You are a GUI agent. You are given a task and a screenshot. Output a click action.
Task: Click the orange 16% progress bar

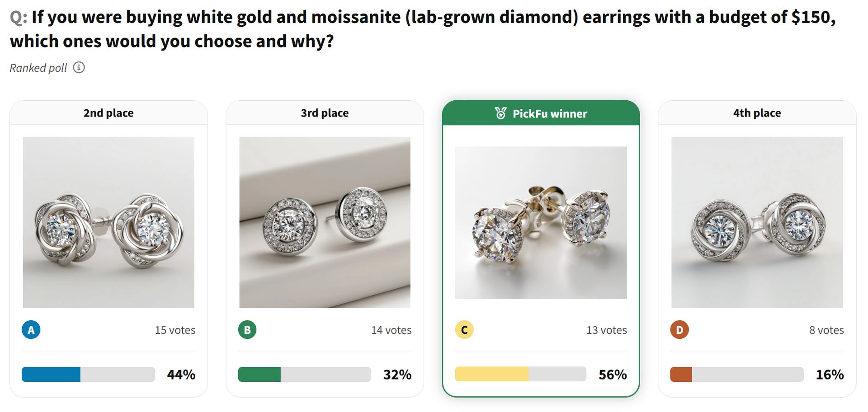click(x=736, y=375)
